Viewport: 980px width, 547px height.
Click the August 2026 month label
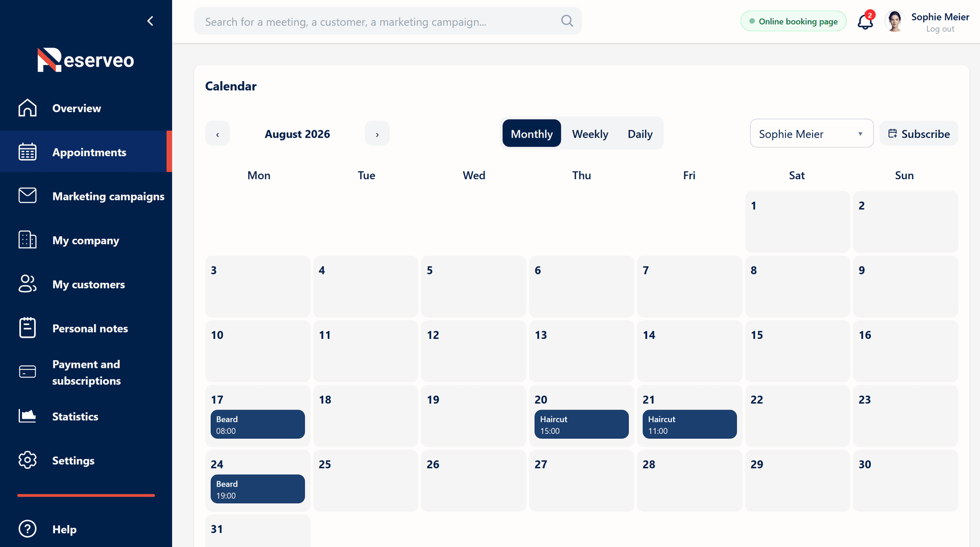297,134
